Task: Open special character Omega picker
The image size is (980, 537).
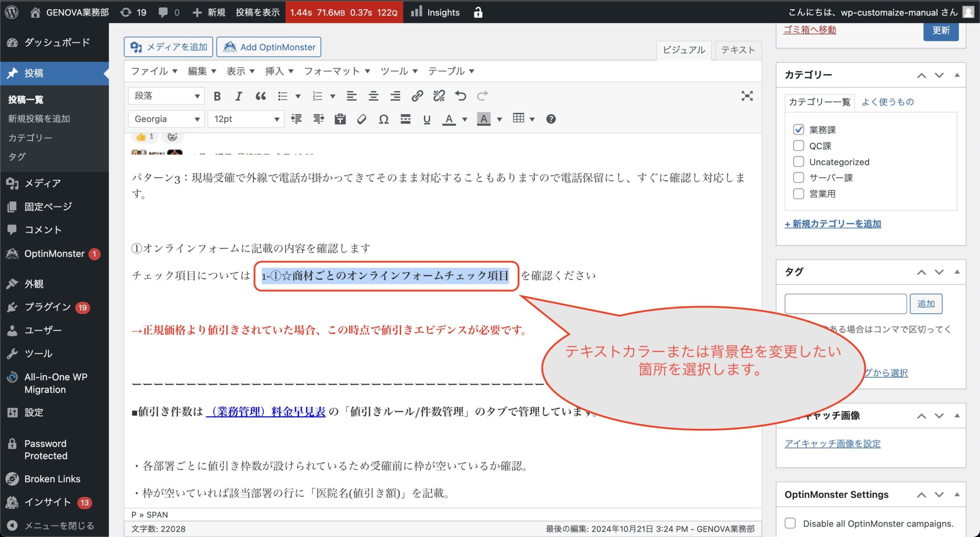Action: [383, 119]
